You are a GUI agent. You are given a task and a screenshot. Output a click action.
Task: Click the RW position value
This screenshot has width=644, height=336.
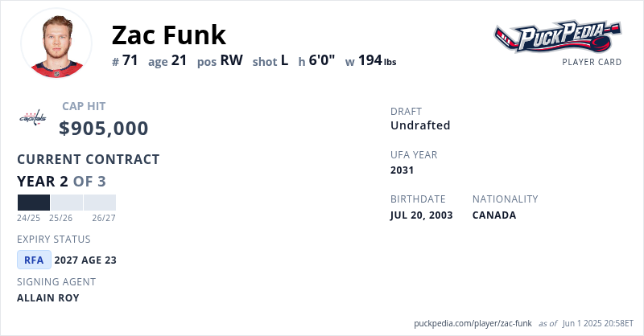point(232,60)
